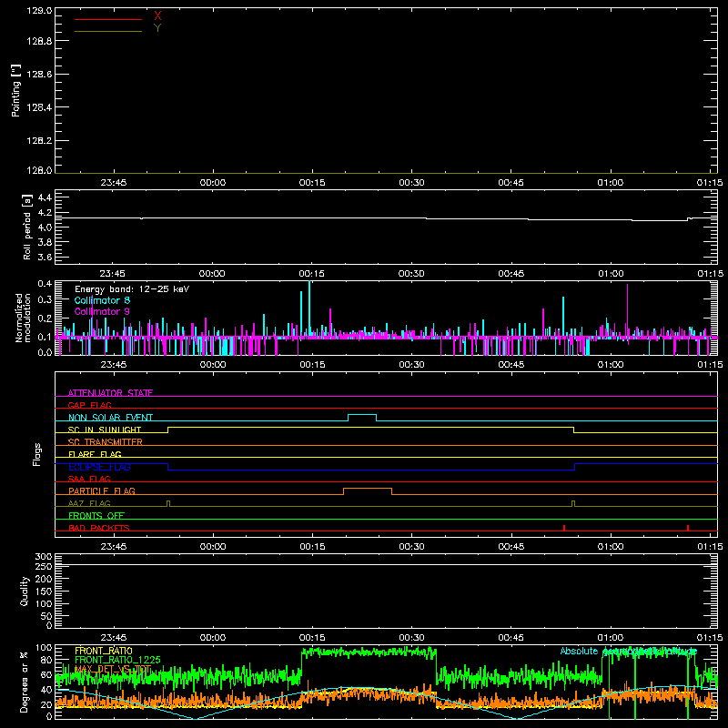
Task: Click the BAD_PACKETS flag label
Action: tap(99, 528)
